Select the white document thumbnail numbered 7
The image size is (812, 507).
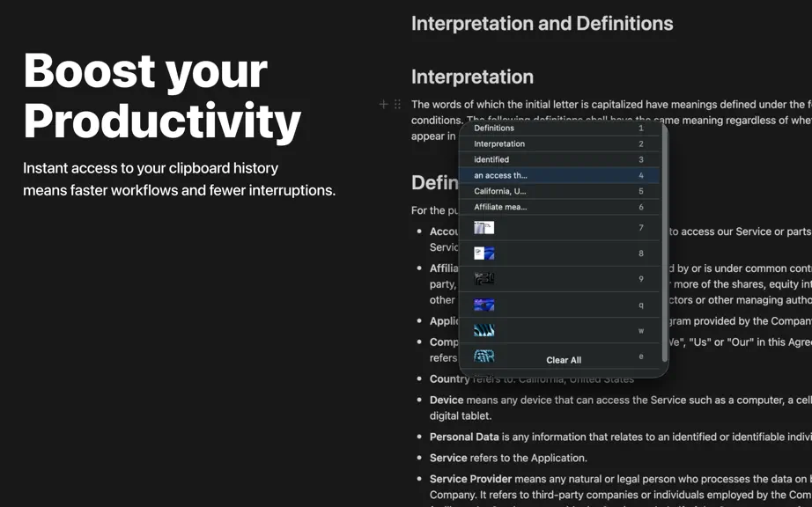(x=560, y=228)
